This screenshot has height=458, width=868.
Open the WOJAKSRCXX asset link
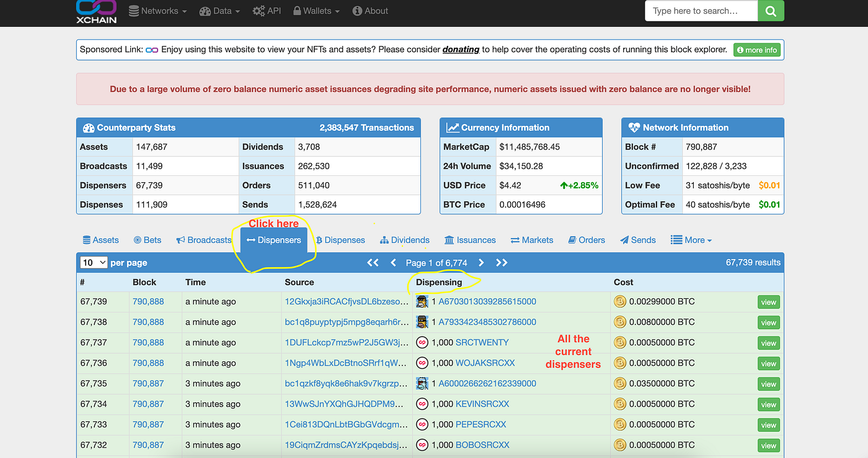point(485,363)
